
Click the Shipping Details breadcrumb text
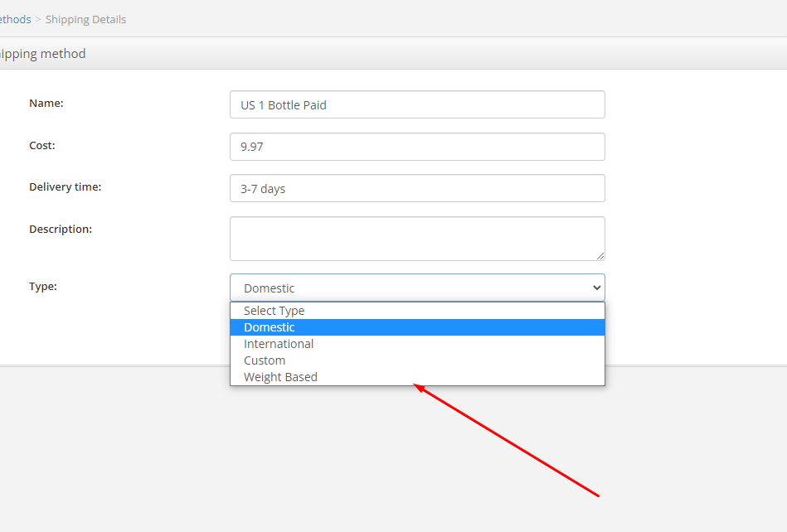tap(85, 20)
